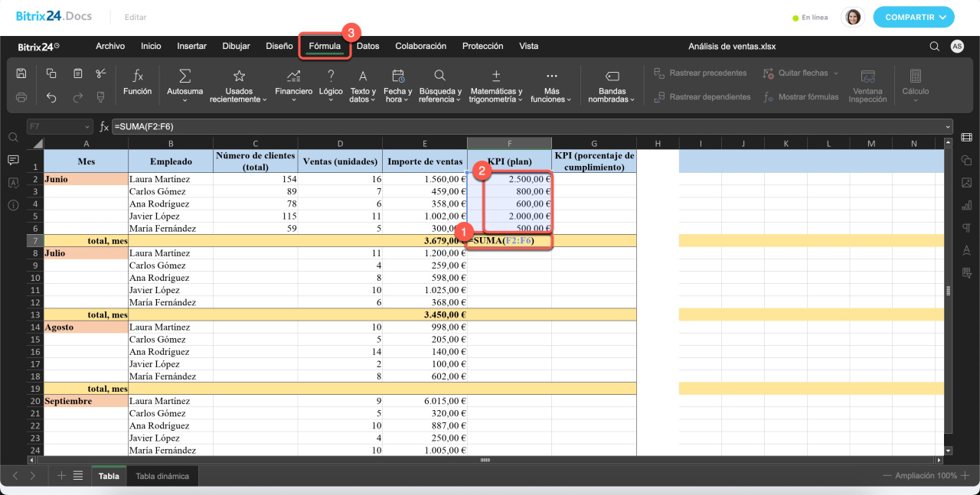980x495 pixels.
Task: Click the search magnifier in header
Action: pos(934,47)
